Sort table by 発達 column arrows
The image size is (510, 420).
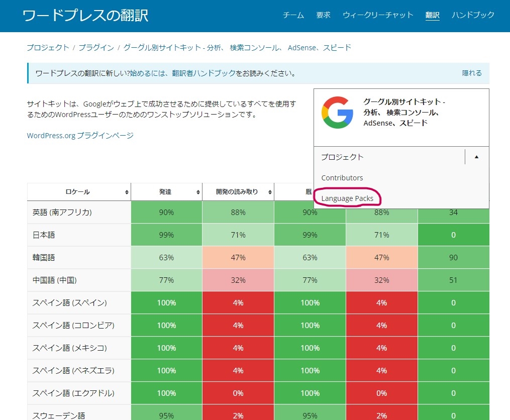click(198, 192)
